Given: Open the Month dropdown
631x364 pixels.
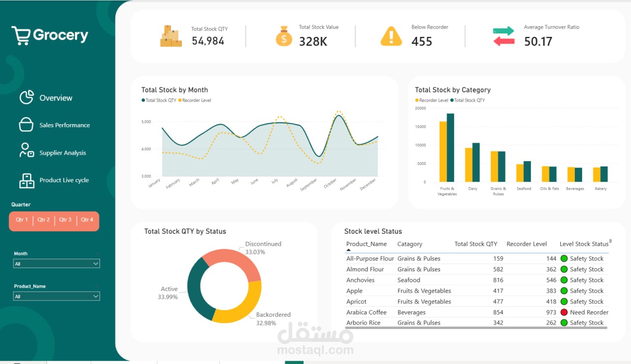Looking at the screenshot, I should coord(56,264).
